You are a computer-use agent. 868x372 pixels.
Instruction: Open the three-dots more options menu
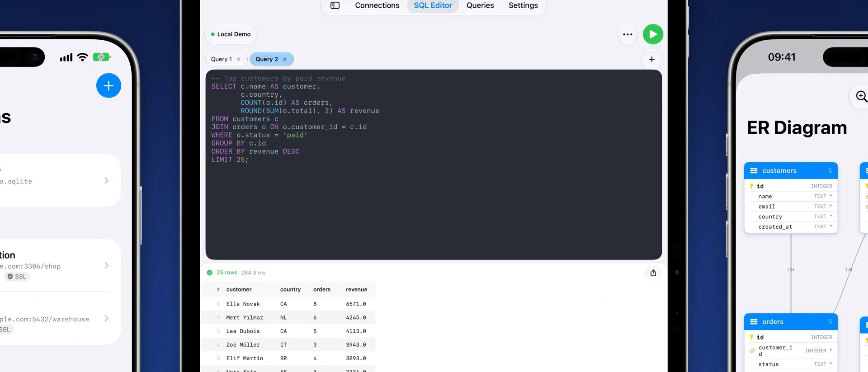coord(627,34)
